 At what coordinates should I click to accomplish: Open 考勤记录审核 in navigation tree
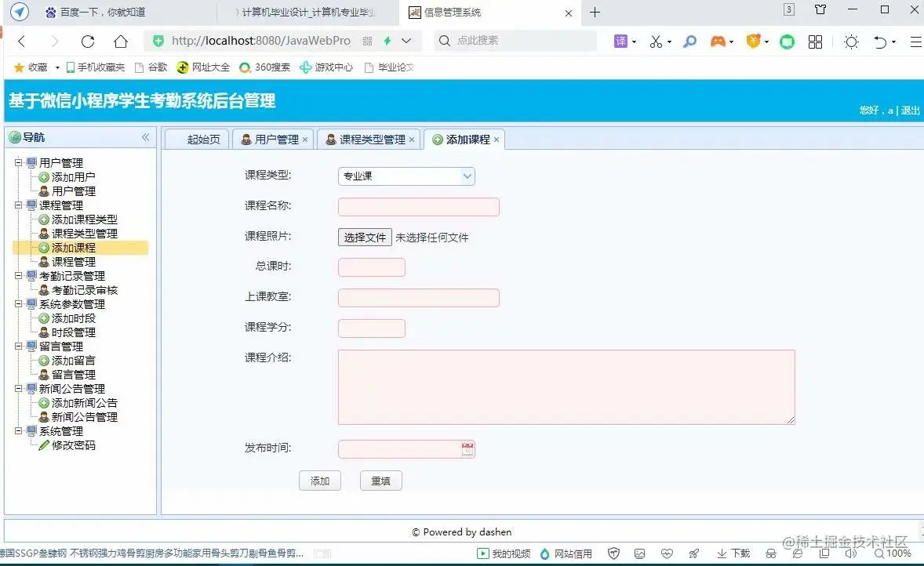coord(84,290)
